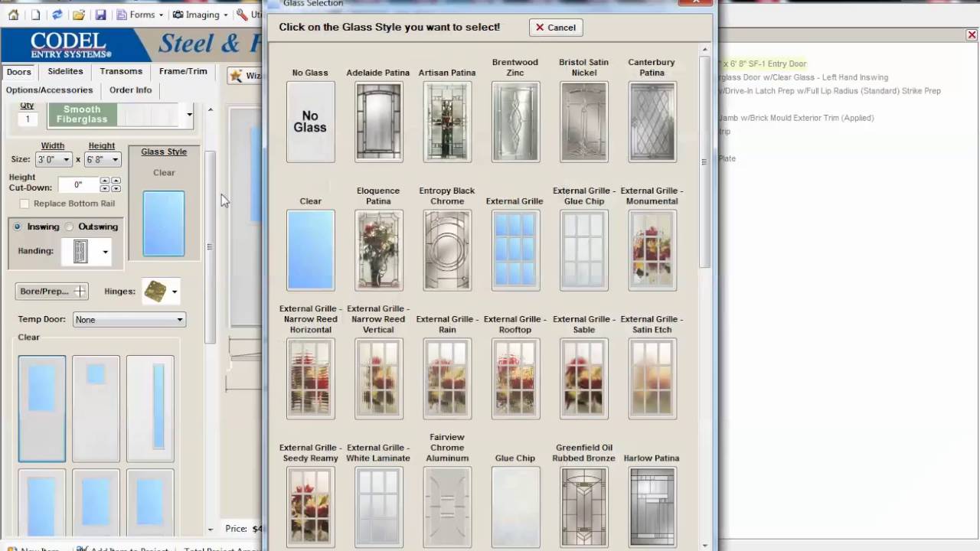Click the door options panel scrollbar thumb
980x551 pixels.
click(x=210, y=246)
